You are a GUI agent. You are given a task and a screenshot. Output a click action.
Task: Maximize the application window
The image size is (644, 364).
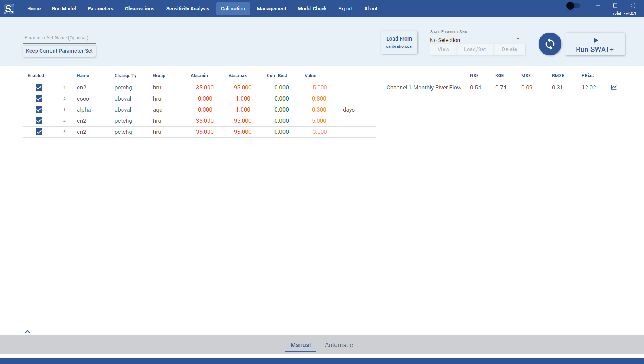(615, 6)
